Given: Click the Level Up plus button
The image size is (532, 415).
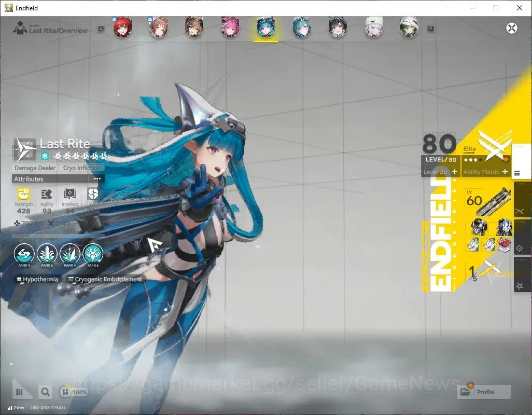Looking at the screenshot, I should point(455,172).
